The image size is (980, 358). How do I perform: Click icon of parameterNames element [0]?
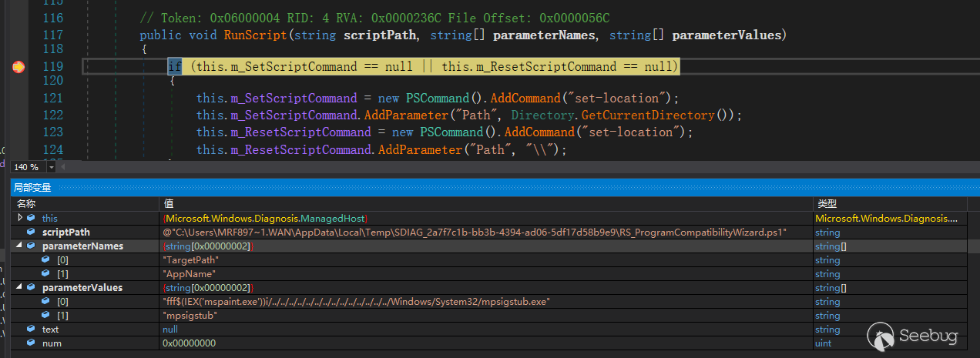point(45,260)
